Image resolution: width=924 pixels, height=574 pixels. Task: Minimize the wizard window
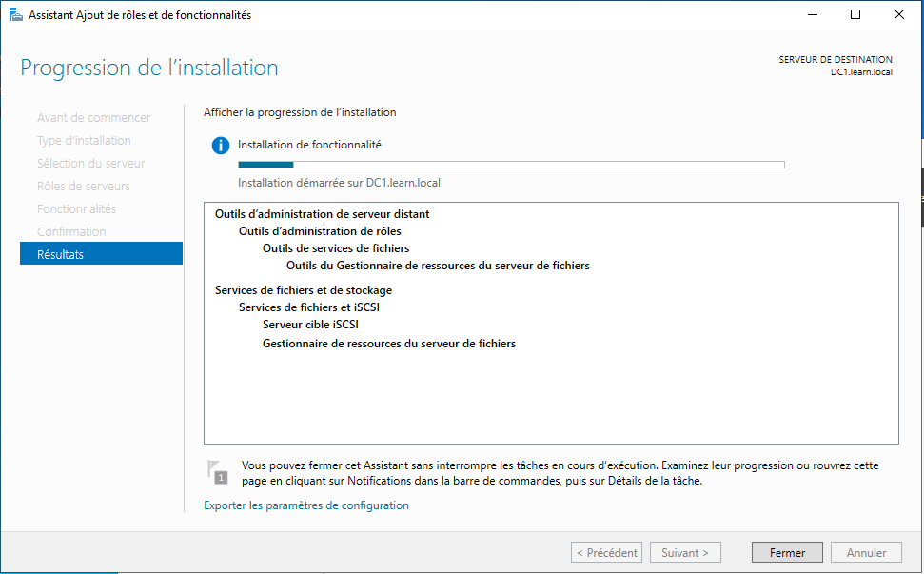click(x=811, y=15)
